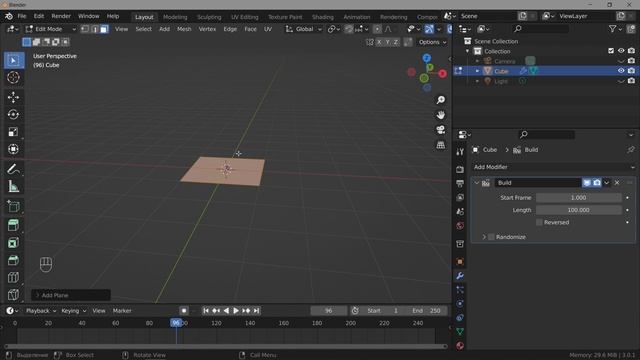
Task: Toggle the camera view icon
Action: tap(441, 130)
